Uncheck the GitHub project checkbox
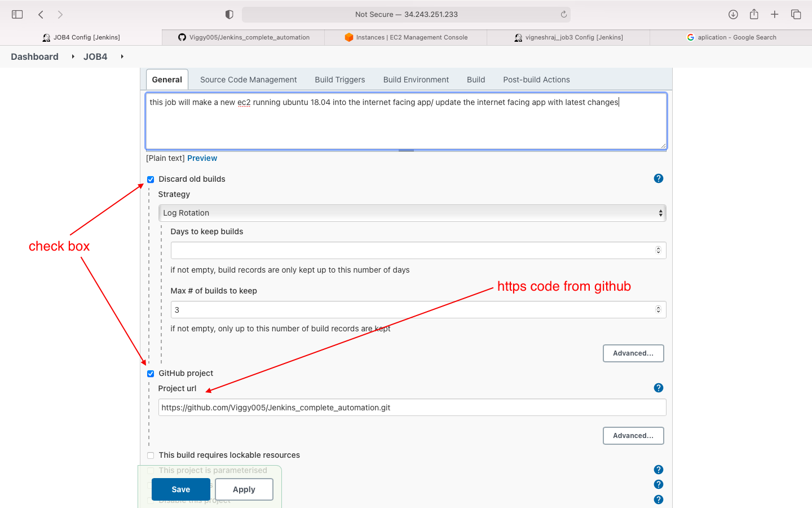Image resolution: width=812 pixels, height=508 pixels. [151, 374]
